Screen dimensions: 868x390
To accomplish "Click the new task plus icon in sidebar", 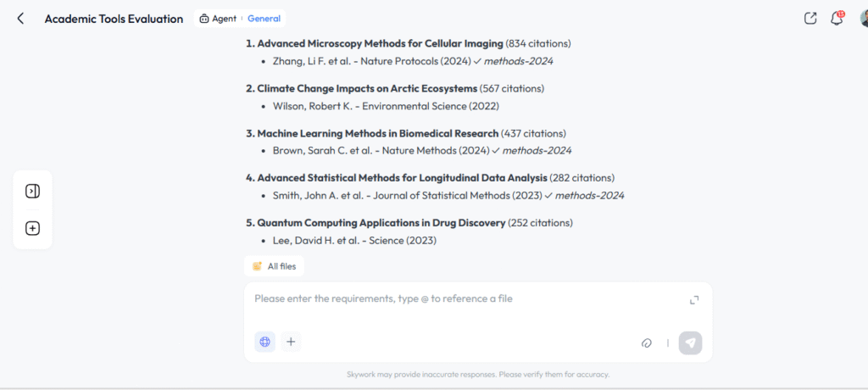I will [32, 228].
